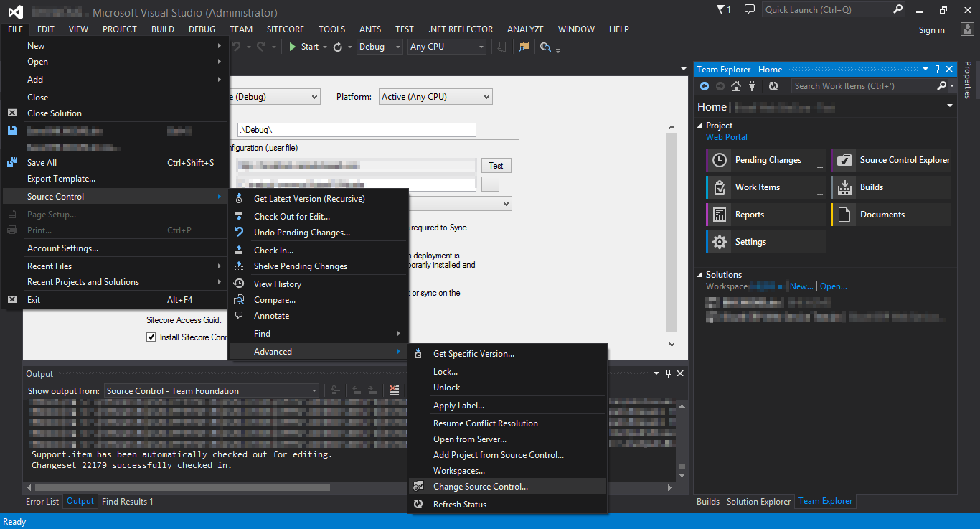Open the Debug solution configuration dropdown
Image resolution: width=980 pixels, height=529 pixels.
(x=380, y=47)
